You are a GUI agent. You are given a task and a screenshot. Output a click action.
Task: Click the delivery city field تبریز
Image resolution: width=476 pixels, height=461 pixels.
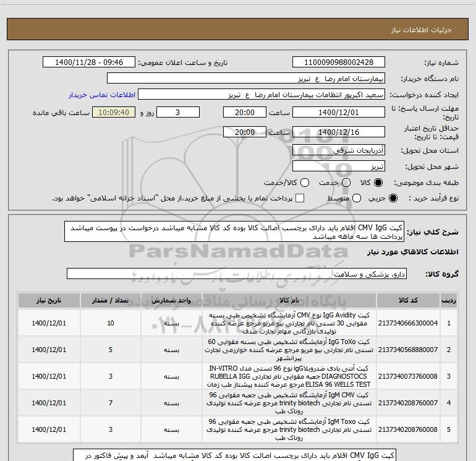pyautogui.click(x=339, y=166)
